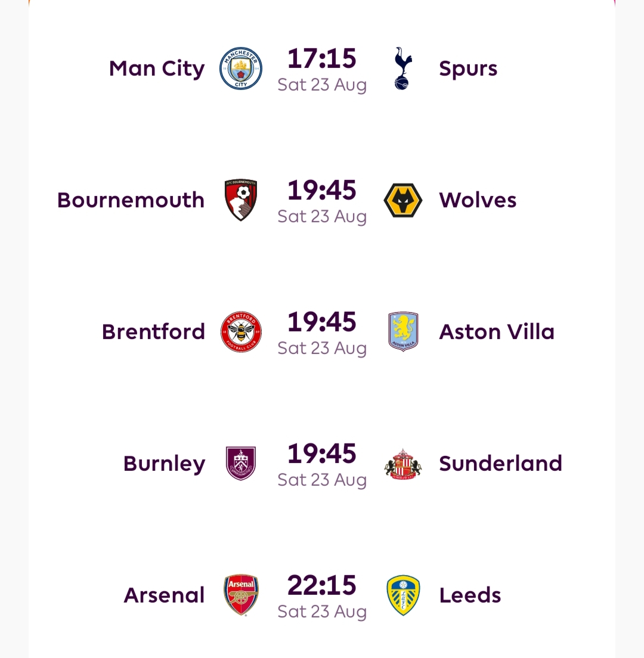Select the Aston Villa lion badge

point(403,332)
